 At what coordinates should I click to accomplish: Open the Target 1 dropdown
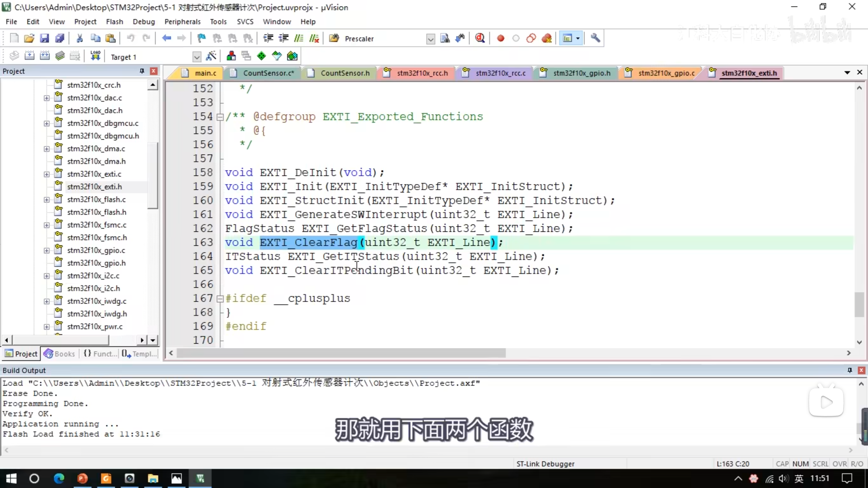click(x=197, y=57)
